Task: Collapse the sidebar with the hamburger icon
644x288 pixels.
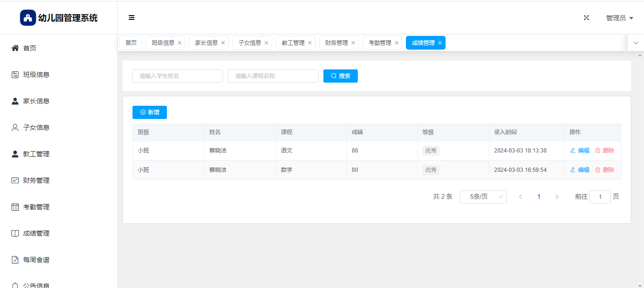Action: point(132,18)
